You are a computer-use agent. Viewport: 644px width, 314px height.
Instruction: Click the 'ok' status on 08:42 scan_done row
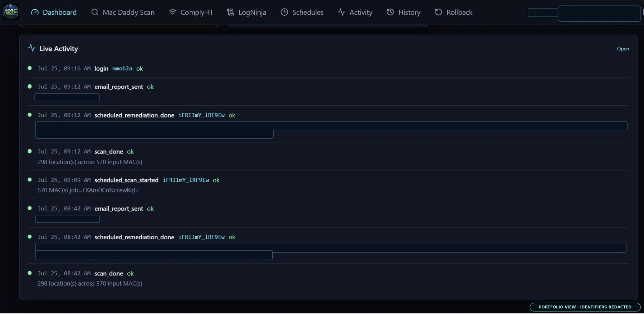click(130, 274)
